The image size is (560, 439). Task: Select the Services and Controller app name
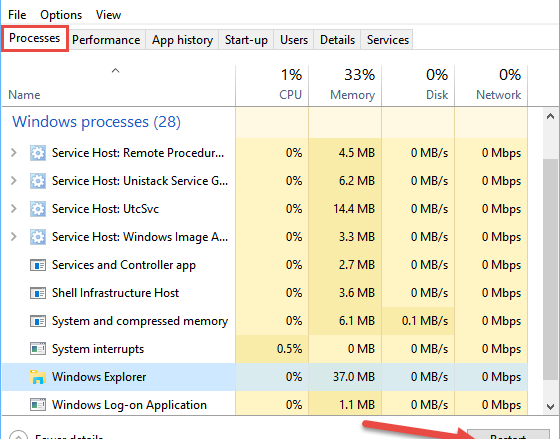click(124, 265)
